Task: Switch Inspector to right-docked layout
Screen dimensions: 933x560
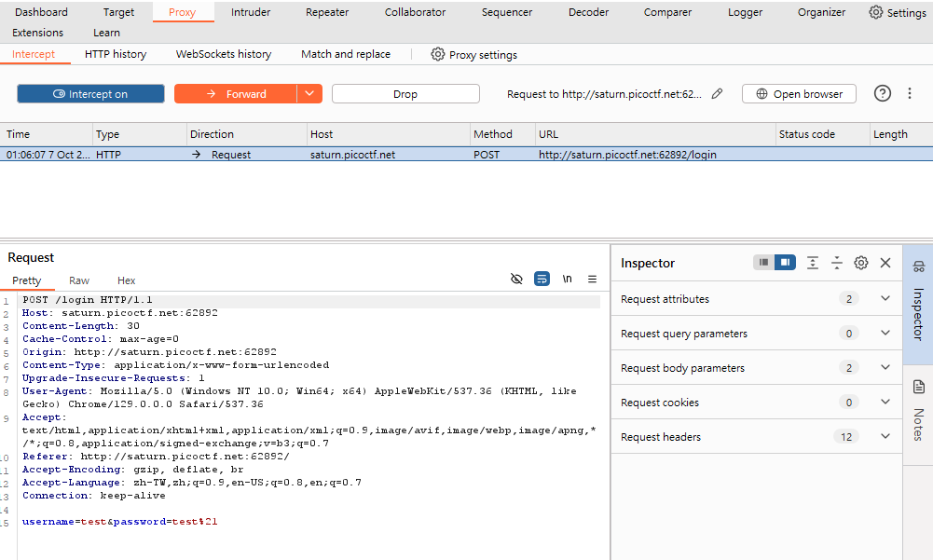Action: coord(785,263)
